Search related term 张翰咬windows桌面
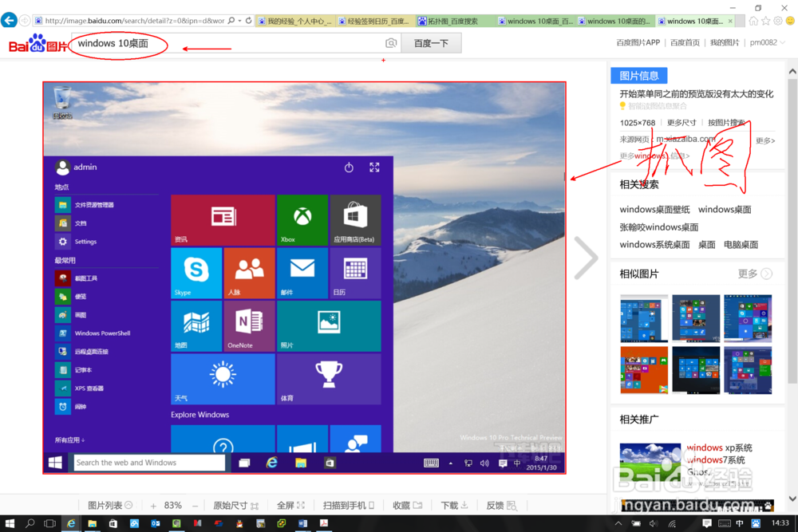Screen dimensions: 798x532 [658, 227]
